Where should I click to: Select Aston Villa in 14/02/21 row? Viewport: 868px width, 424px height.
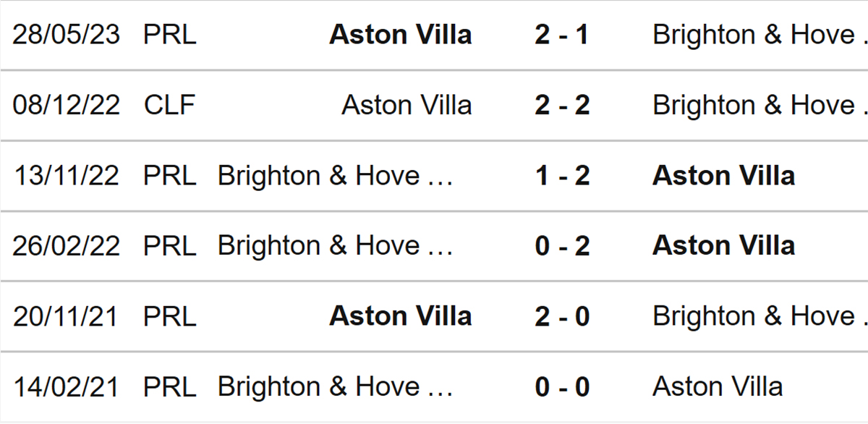pyautogui.click(x=717, y=387)
